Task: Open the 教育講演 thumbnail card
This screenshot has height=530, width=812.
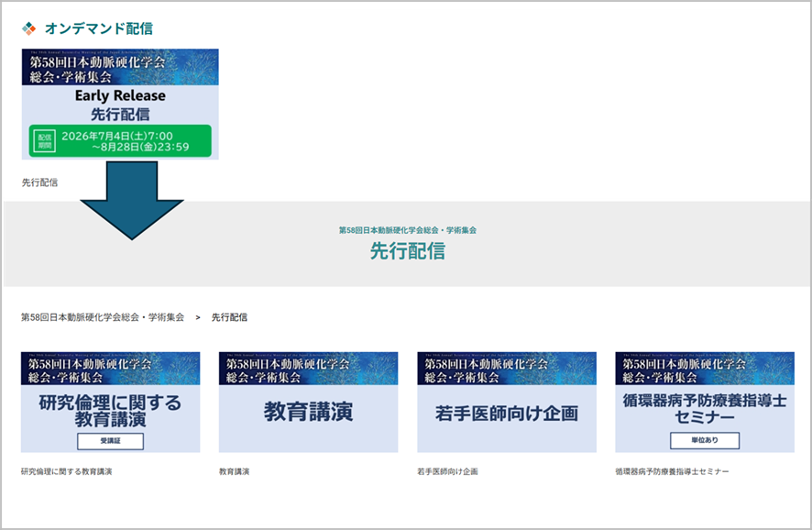Action: (308, 402)
